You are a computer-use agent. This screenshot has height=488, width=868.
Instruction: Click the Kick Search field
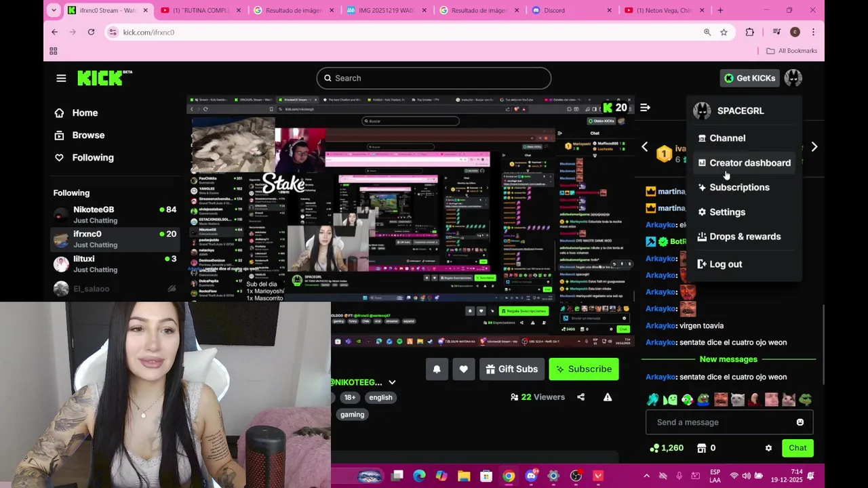pos(433,78)
